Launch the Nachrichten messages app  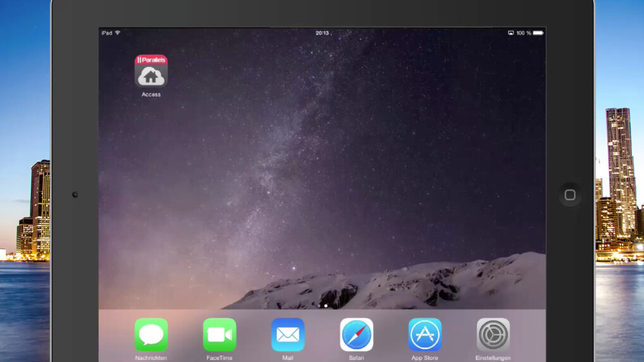151,334
